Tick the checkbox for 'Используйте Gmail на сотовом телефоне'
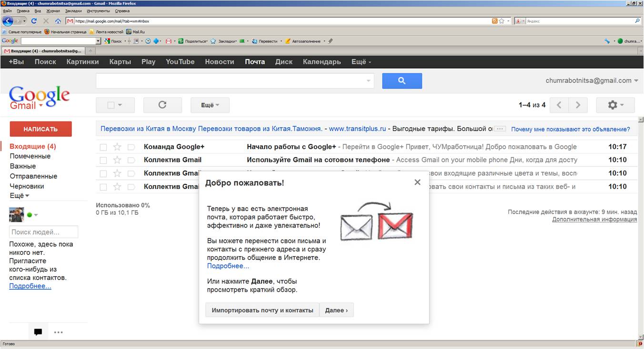The image size is (644, 349). coord(103,160)
